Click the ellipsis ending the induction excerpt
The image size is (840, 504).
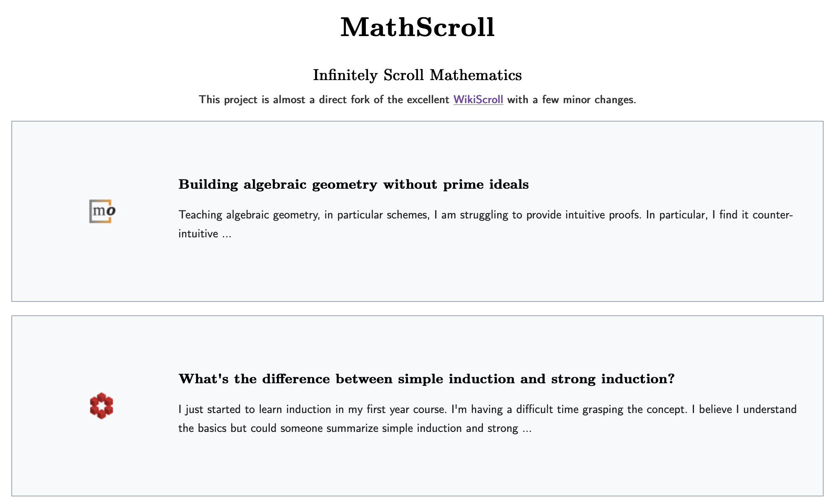tap(527, 429)
